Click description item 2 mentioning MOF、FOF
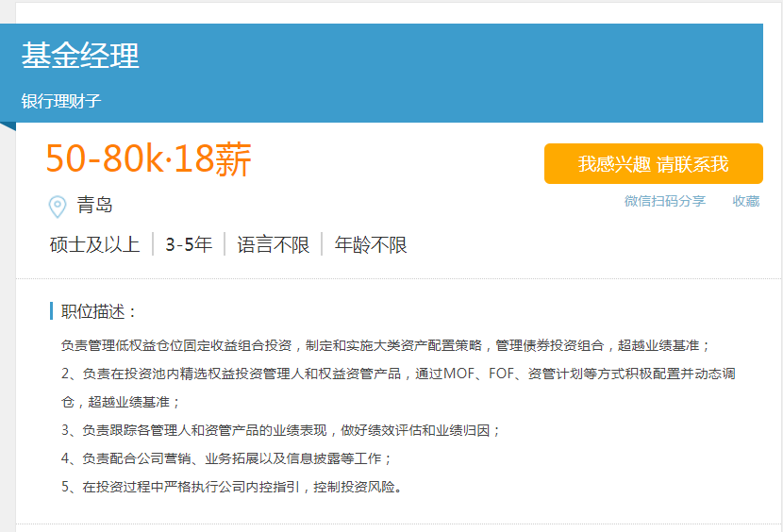This screenshot has width=783, height=532. click(398, 388)
